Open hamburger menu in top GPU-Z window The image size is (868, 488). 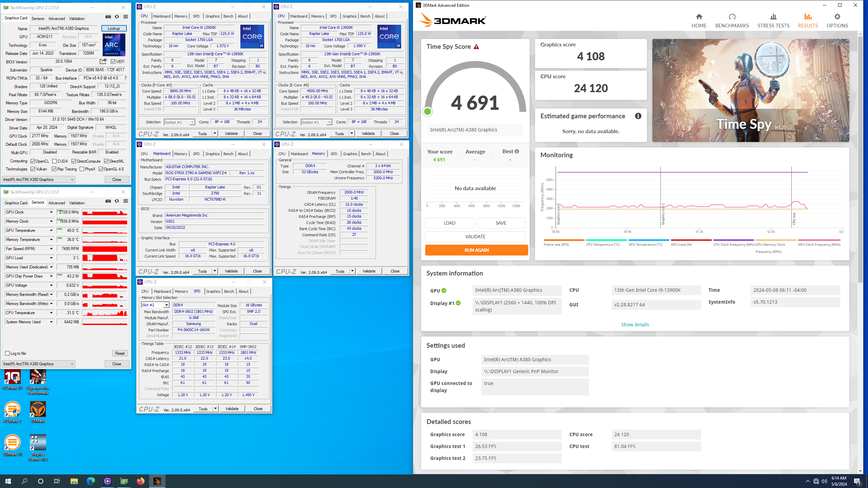coord(125,17)
